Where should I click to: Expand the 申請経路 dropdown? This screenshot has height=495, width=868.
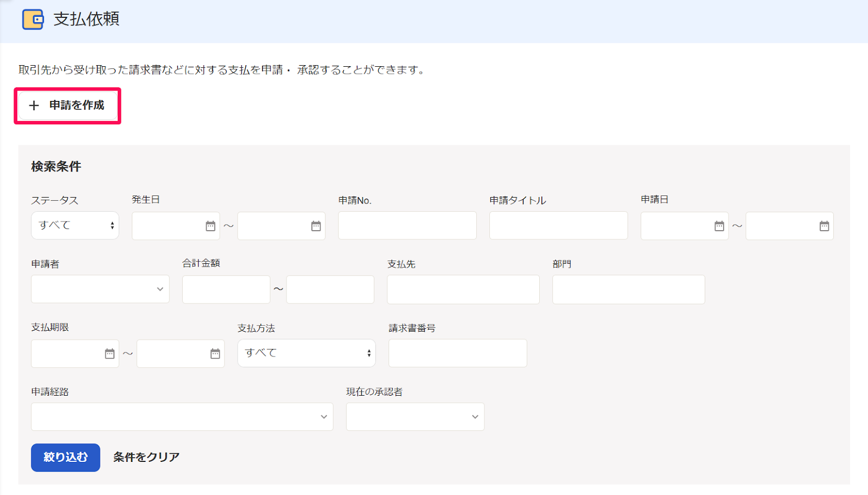[182, 417]
